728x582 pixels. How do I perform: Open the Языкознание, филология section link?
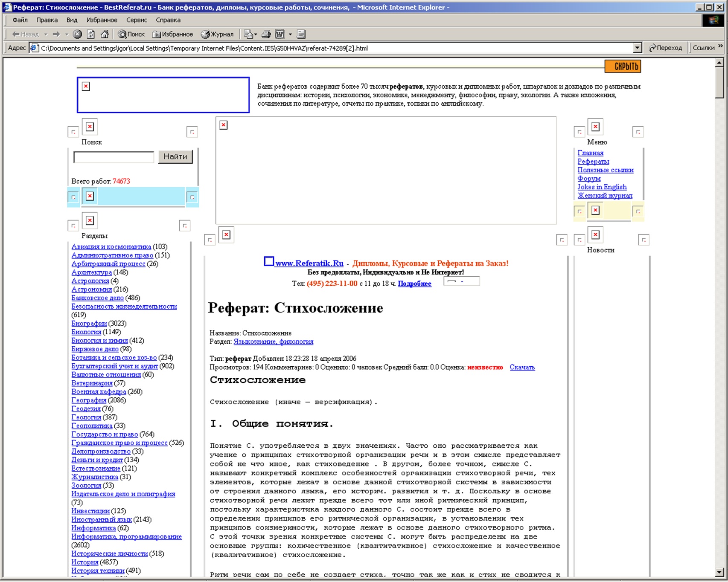coord(273,342)
